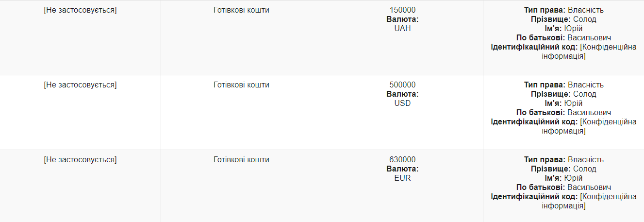This screenshot has height=222, width=644.
Task: Click '[Не застосовується]' in the first row
Action: [x=80, y=10]
